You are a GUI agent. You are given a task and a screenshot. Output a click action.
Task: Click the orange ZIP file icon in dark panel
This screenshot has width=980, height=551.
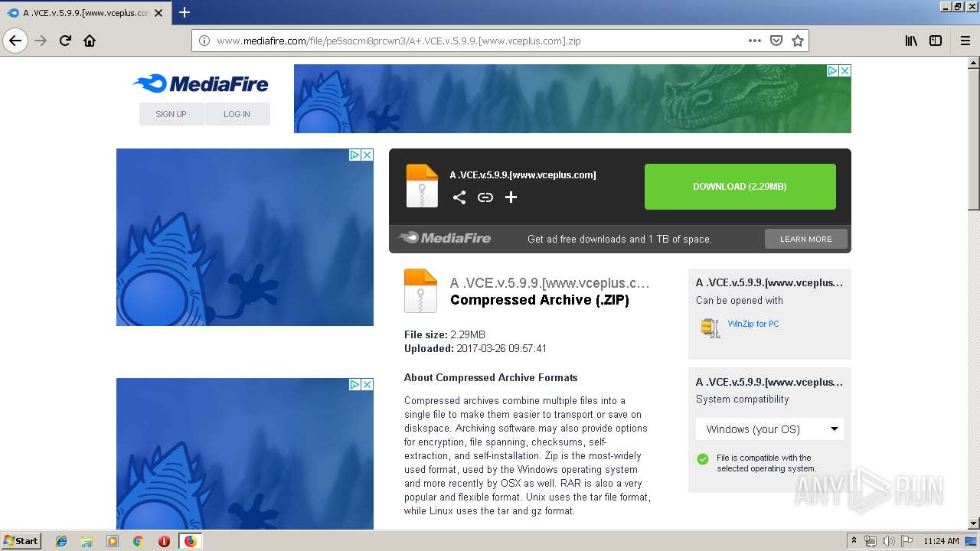[422, 186]
